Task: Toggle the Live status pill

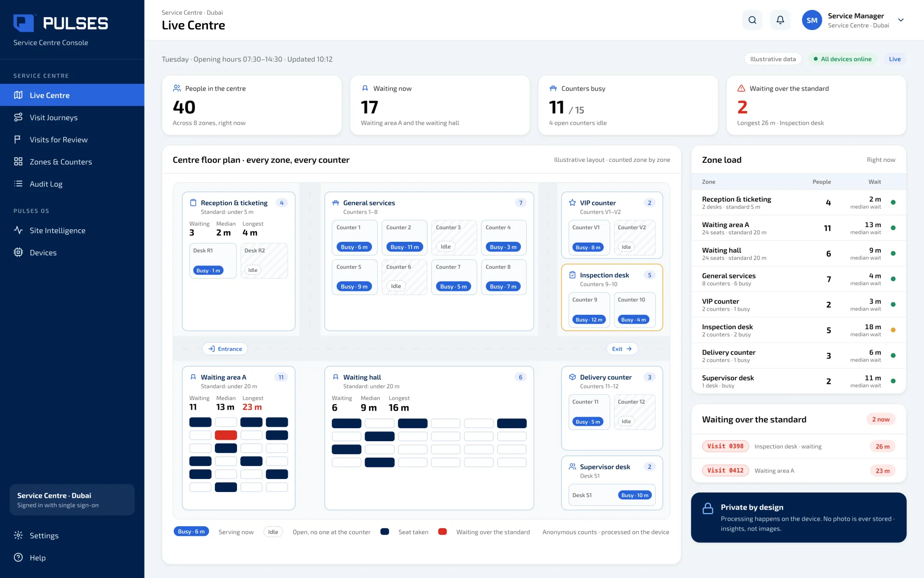Action: pos(894,59)
